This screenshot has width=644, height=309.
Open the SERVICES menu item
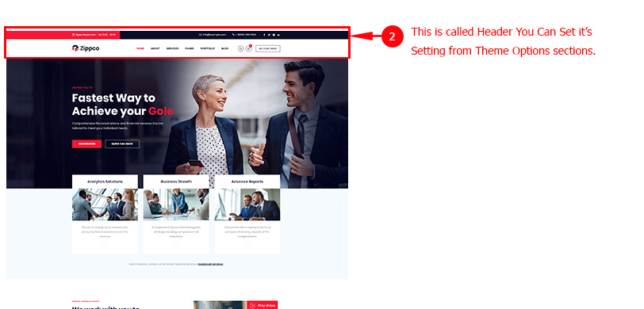[x=173, y=48]
